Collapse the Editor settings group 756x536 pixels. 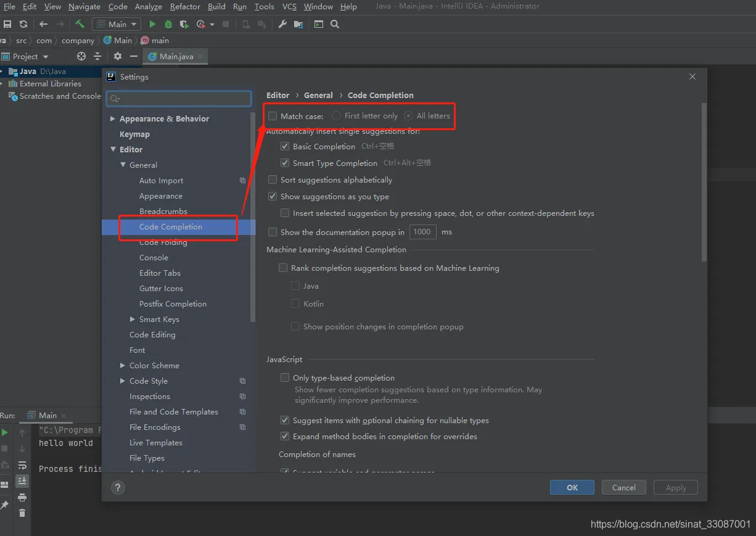coord(113,150)
